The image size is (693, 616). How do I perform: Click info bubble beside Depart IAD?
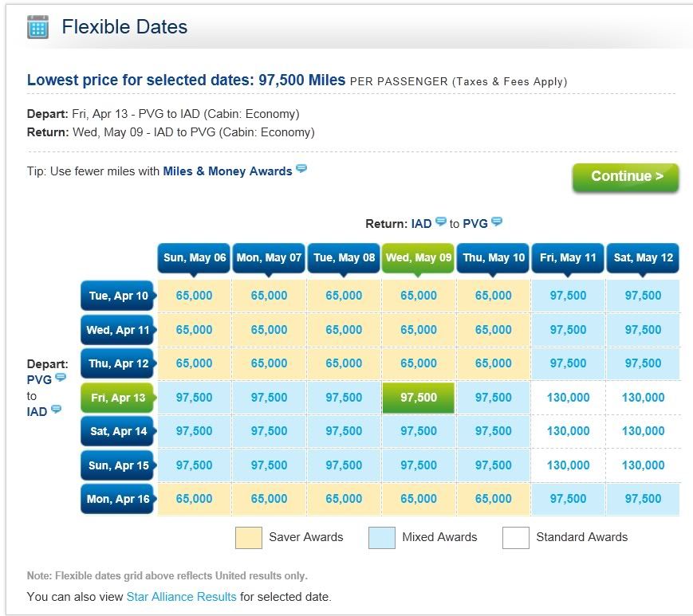point(56,410)
